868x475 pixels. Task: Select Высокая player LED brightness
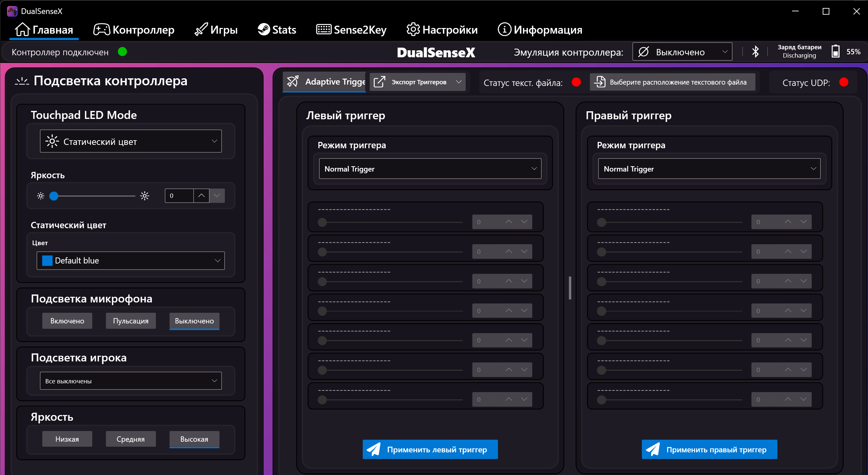point(194,439)
